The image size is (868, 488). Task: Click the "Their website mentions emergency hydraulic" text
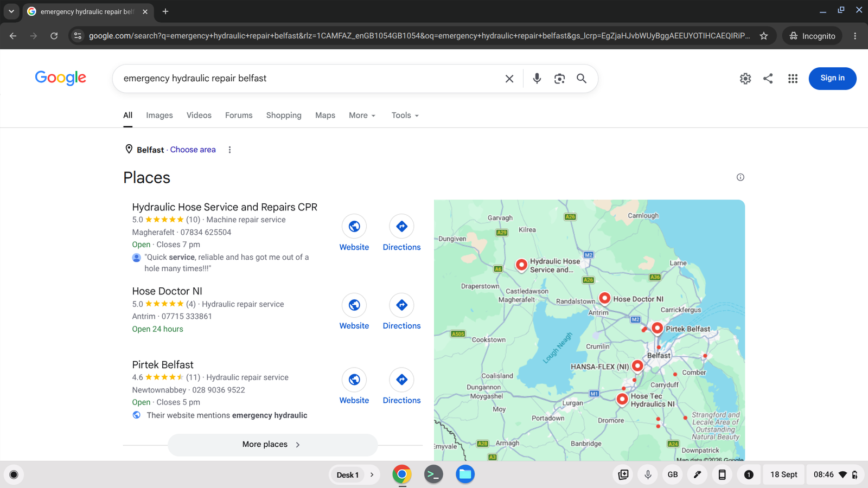(227, 415)
